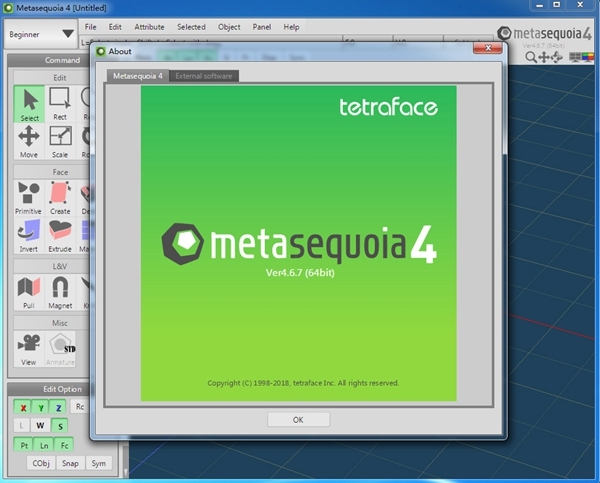Click the Metasequoia title bar app icon
Image resolution: width=600 pixels, height=483 pixels.
pos(8,8)
